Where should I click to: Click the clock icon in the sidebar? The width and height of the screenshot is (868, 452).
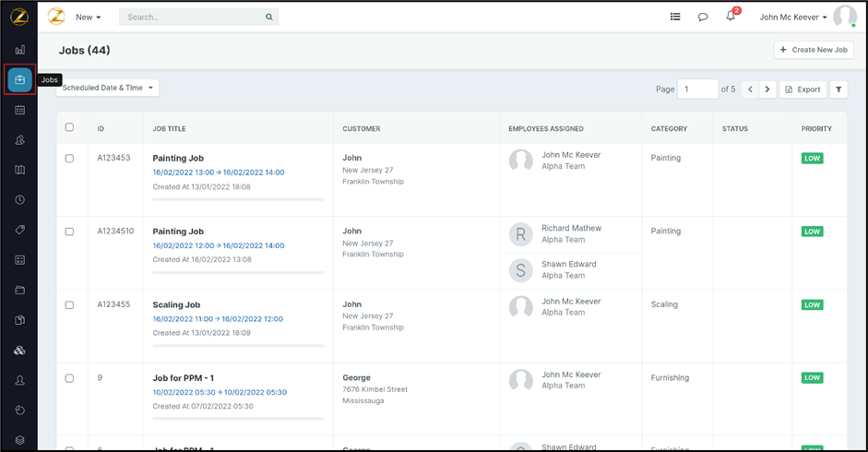(19, 200)
